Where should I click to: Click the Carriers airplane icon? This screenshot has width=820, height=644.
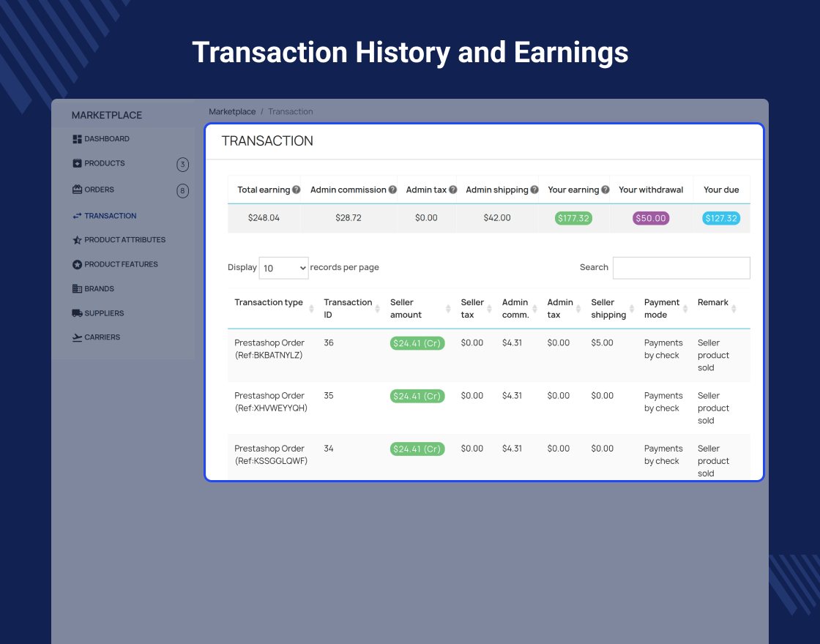77,337
